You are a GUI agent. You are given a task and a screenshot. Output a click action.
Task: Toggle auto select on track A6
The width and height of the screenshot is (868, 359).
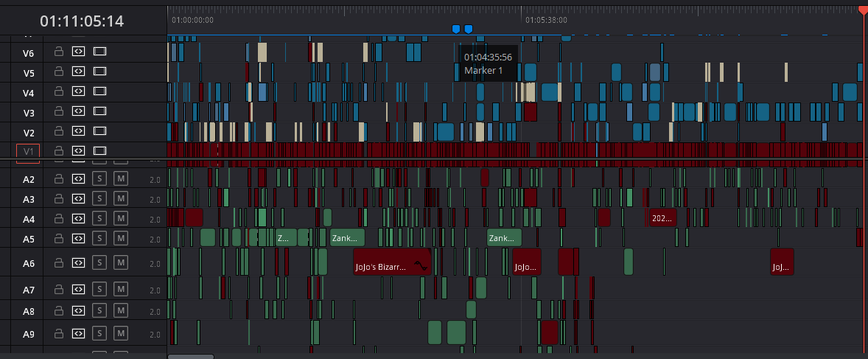79,263
